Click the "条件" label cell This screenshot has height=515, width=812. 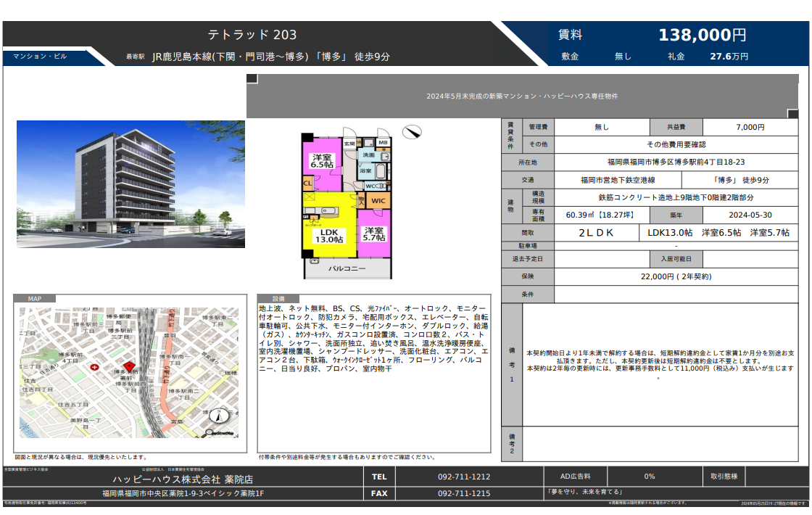[x=528, y=294]
